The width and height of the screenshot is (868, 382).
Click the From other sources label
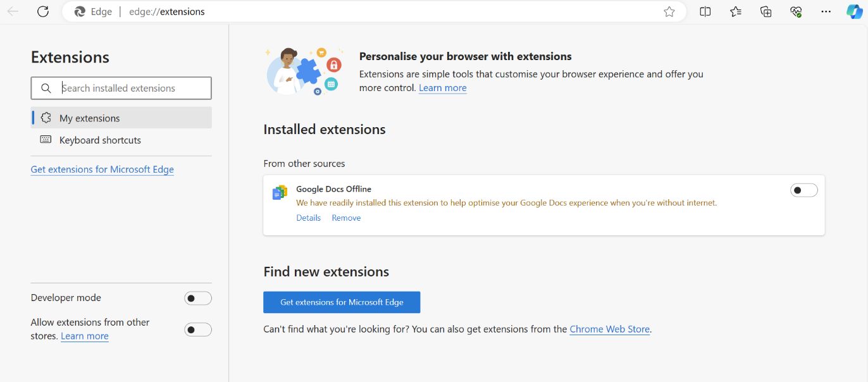304,163
